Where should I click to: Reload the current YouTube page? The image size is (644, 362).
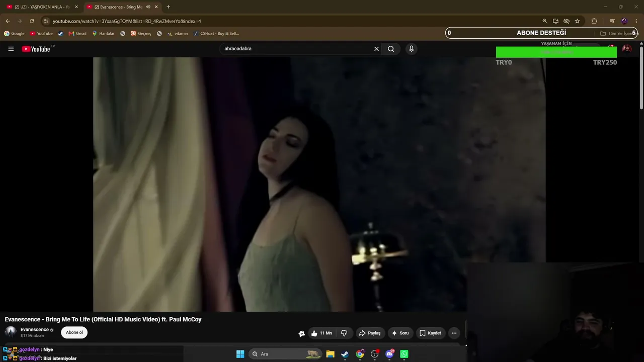[x=32, y=21]
